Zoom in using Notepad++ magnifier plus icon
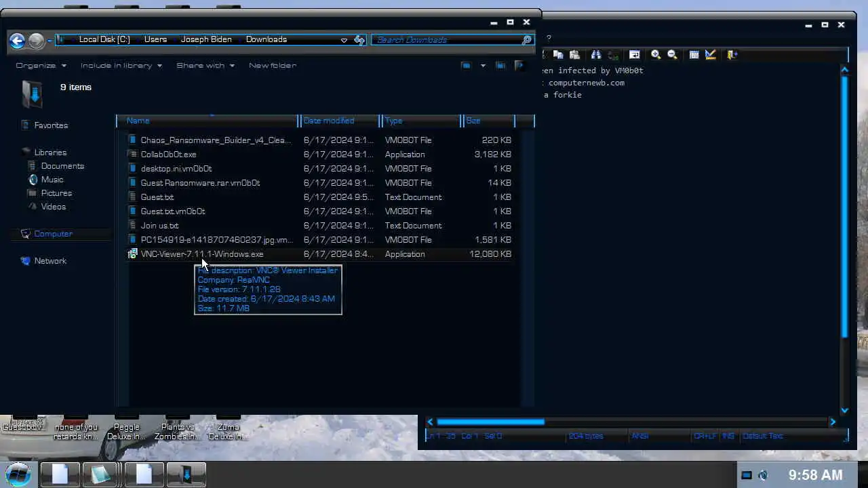 pyautogui.click(x=656, y=55)
